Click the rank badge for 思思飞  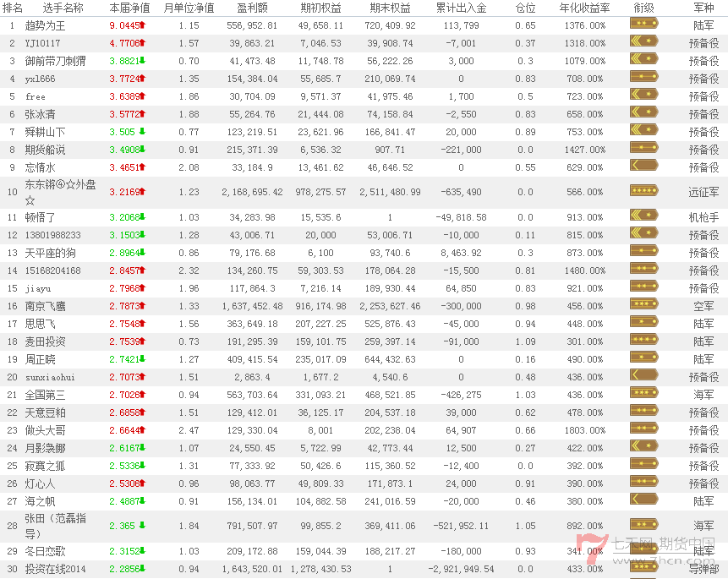point(644,322)
